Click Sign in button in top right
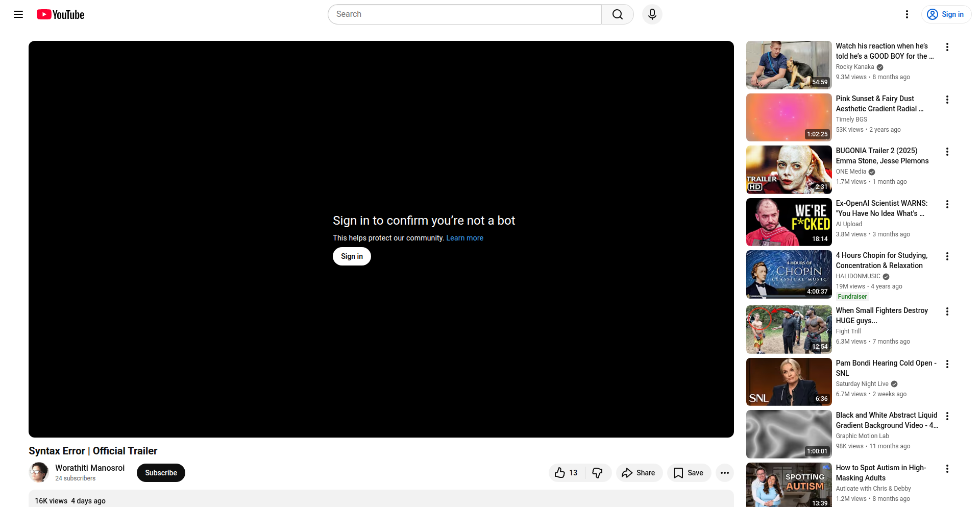The height and width of the screenshot is (507, 980). pos(946,14)
